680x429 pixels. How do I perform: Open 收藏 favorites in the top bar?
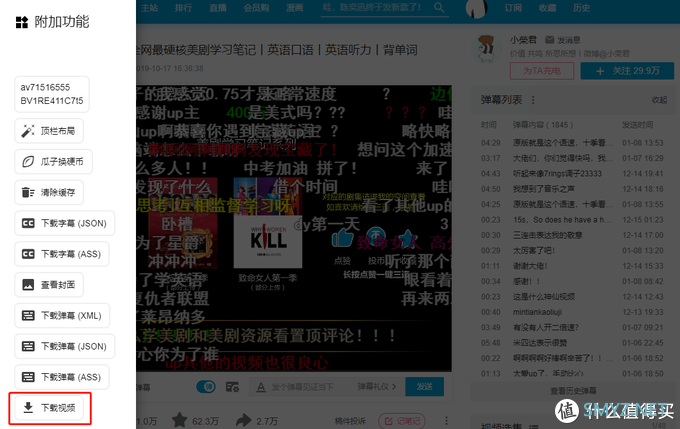[547, 8]
